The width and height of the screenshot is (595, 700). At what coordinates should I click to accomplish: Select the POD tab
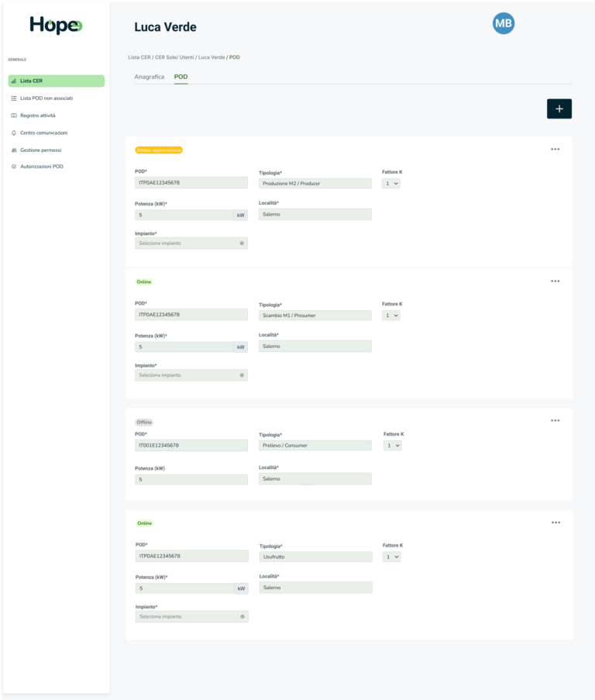[181, 77]
